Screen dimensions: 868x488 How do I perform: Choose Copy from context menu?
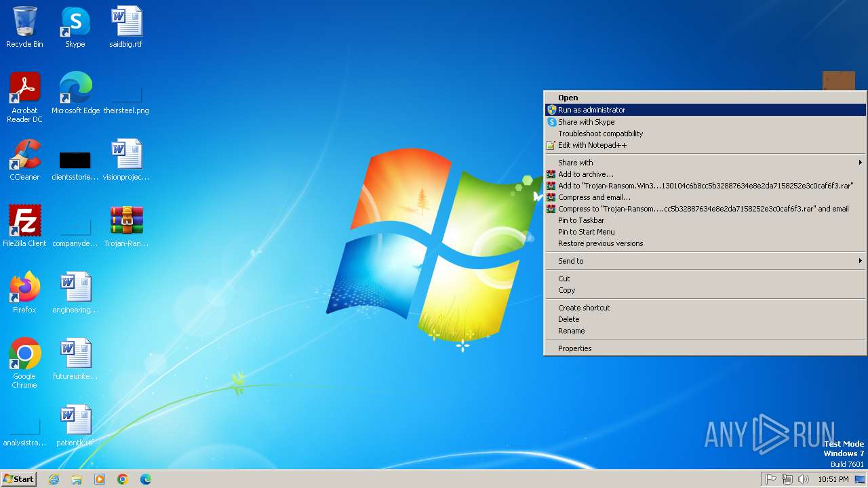[x=705, y=290]
